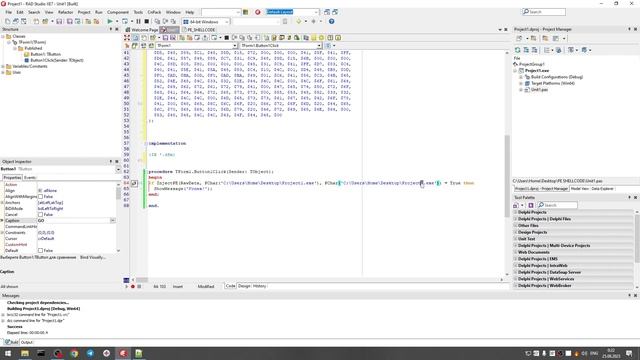Viewport: 640px width, 360px height.
Task: Click the Object Inspector vertical scrollbar thumb
Action: [118, 194]
